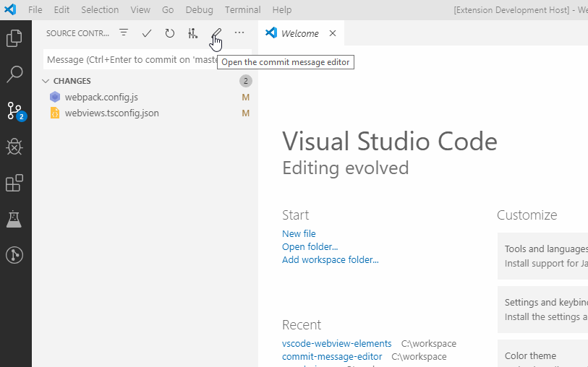Click the Open folder... link
This screenshot has height=367, width=588.
[x=310, y=247]
